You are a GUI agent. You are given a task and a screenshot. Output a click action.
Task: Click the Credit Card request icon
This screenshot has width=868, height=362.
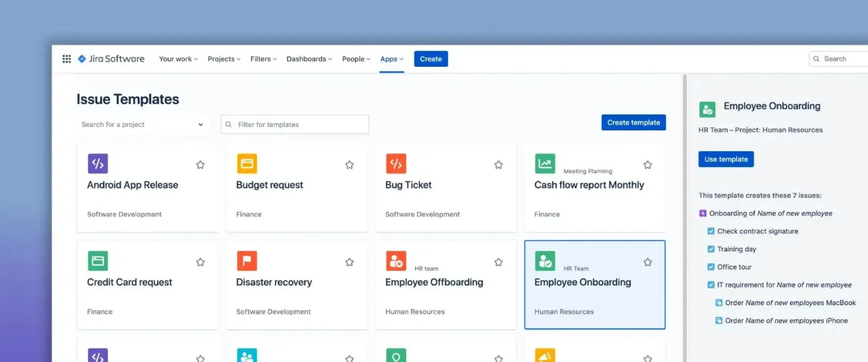point(97,261)
